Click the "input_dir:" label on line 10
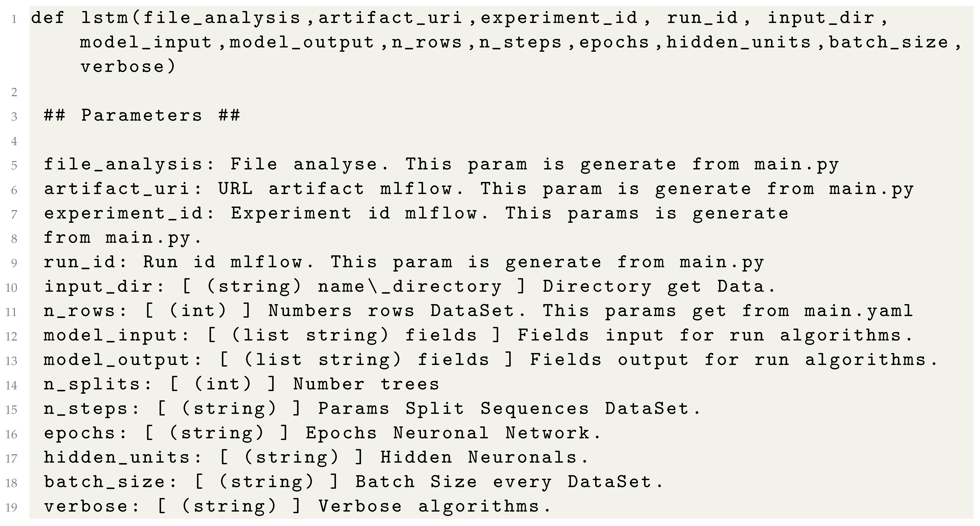Image resolution: width=980 pixels, height=526 pixels. [x=105, y=286]
